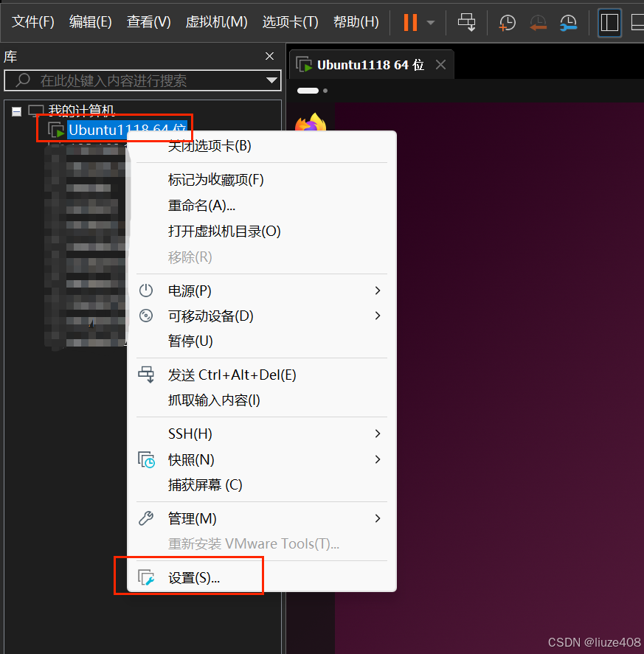Open the library search dropdown arrow
The width and height of the screenshot is (644, 654).
coord(271,80)
